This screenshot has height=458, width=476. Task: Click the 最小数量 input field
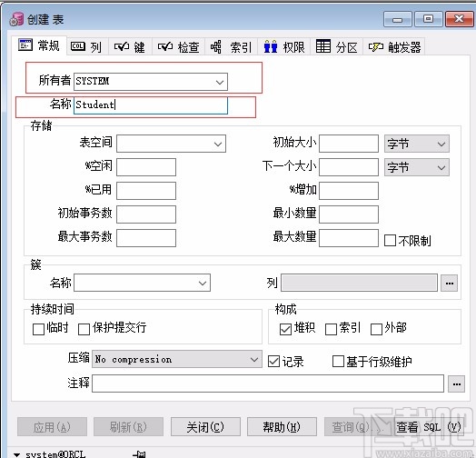pos(349,214)
